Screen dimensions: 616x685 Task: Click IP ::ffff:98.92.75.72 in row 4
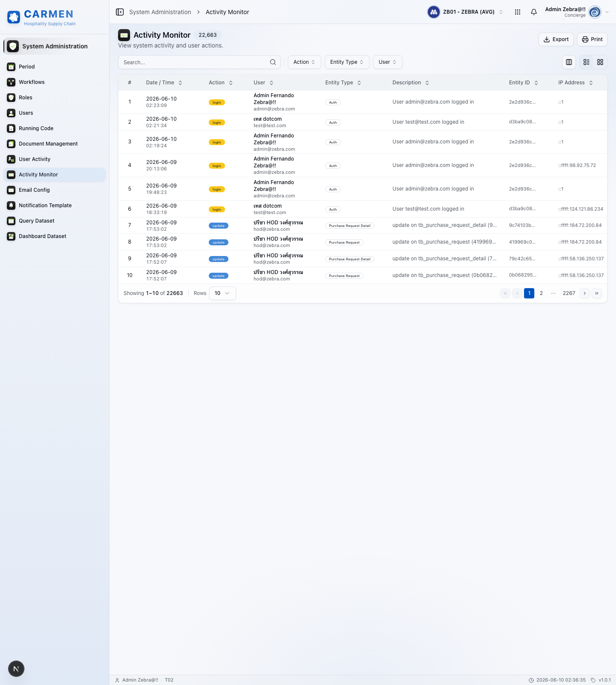coord(577,165)
